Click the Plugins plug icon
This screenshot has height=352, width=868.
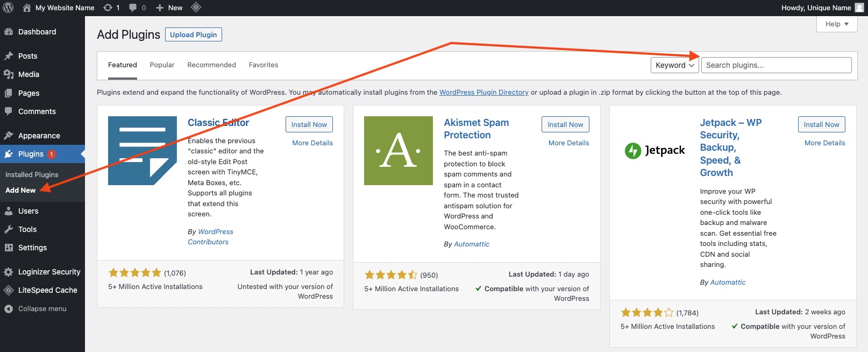tap(9, 154)
